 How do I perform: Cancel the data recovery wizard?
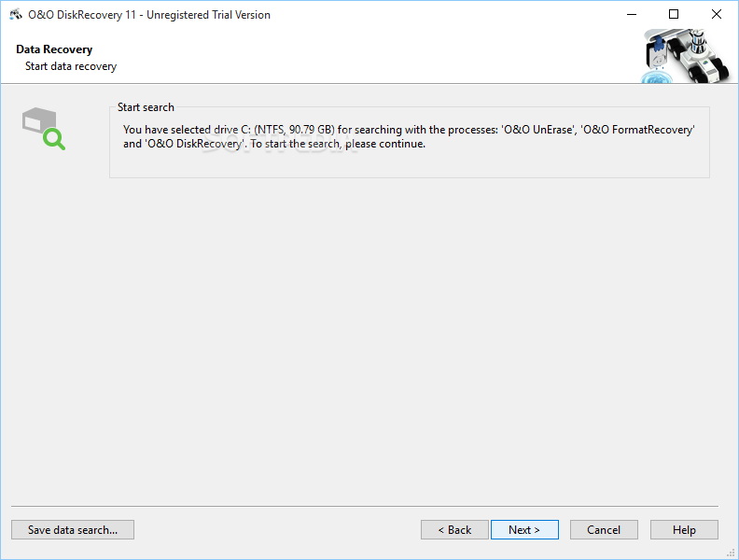pyautogui.click(x=604, y=530)
